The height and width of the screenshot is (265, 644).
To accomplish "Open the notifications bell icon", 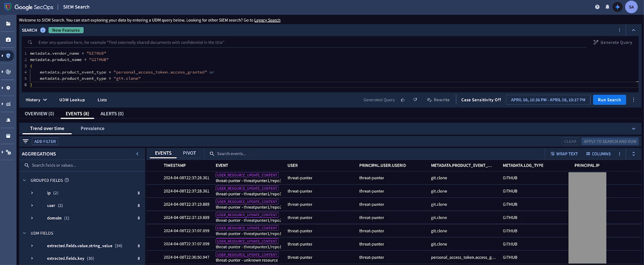I will [607, 7].
